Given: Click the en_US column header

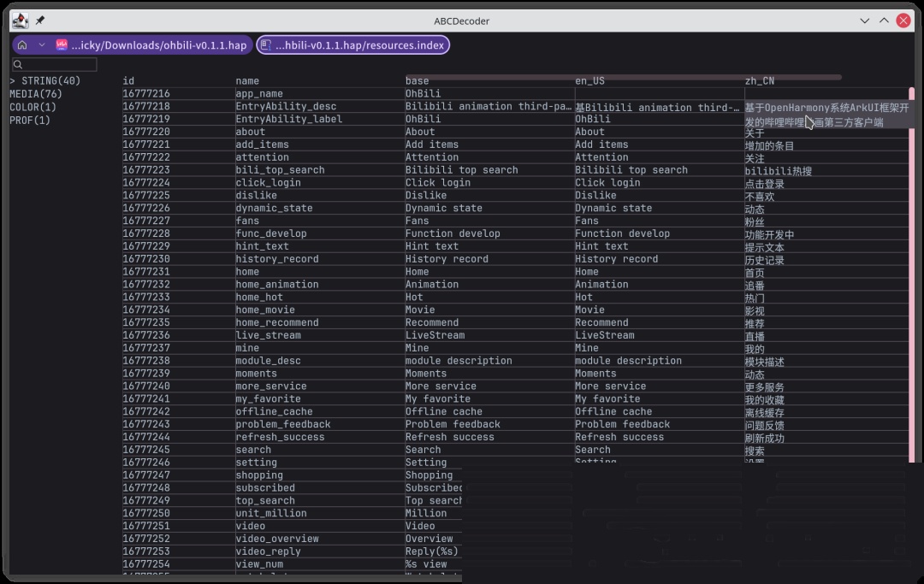Looking at the screenshot, I should pos(589,80).
